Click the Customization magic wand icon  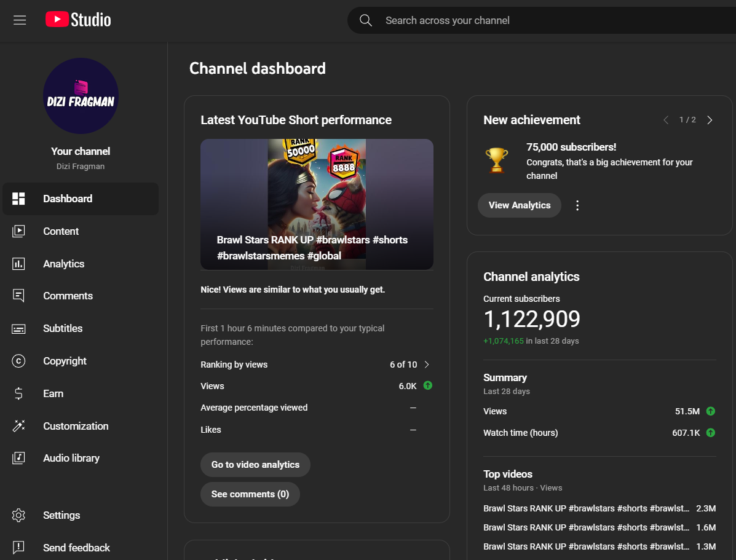click(x=19, y=426)
